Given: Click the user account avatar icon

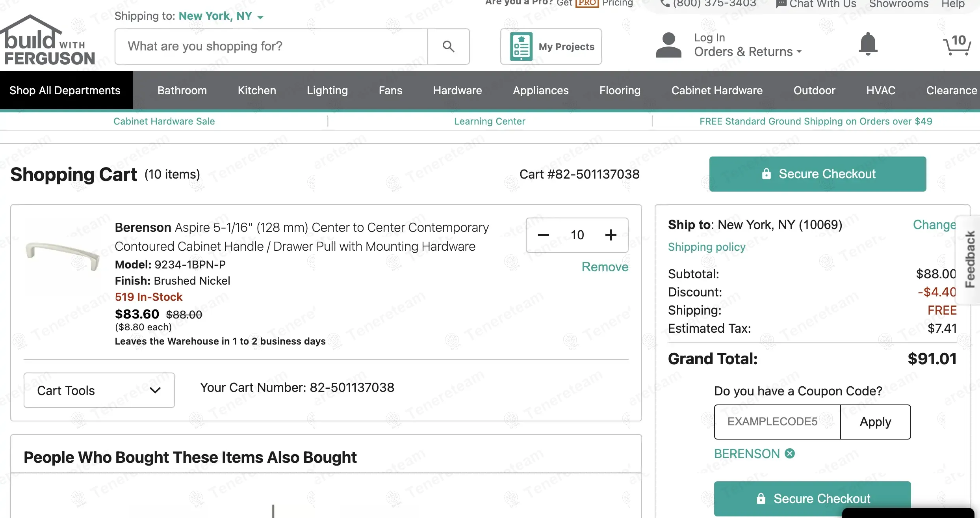Looking at the screenshot, I should tap(668, 45).
